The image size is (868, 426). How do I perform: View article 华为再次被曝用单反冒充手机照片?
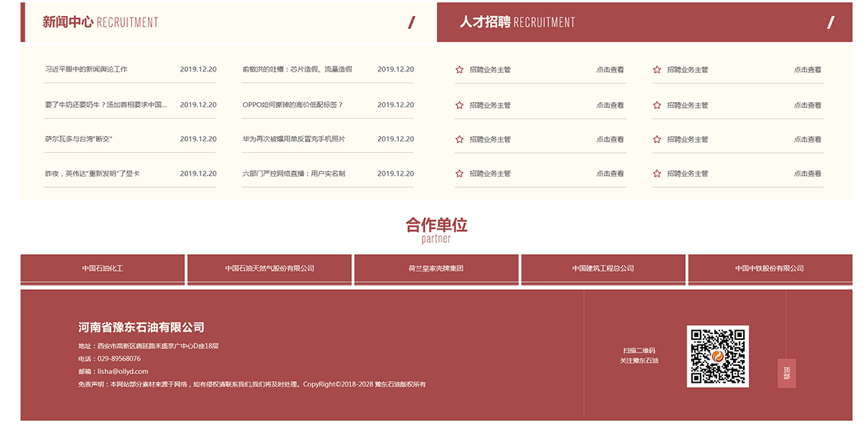(294, 139)
